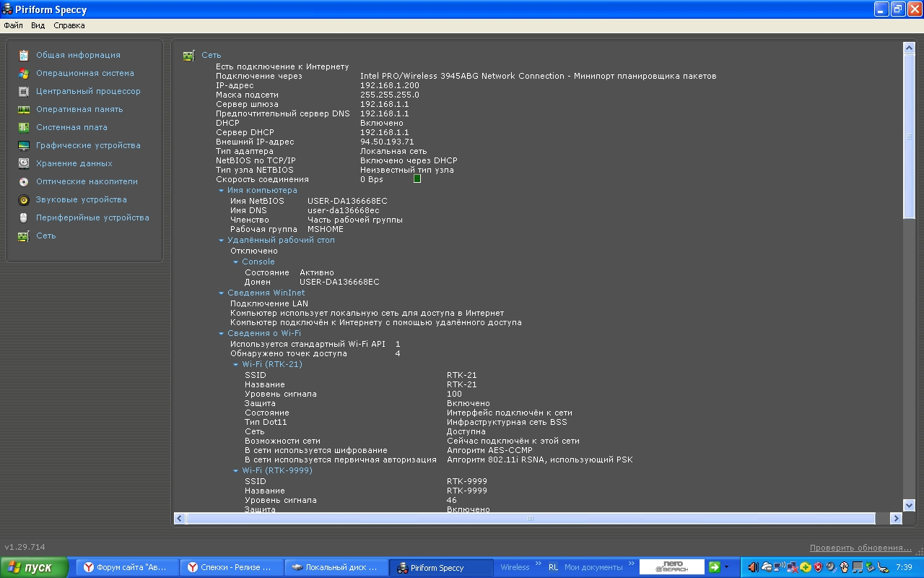Switch to Спекки - Релизе taskbar button
Image resolution: width=924 pixels, height=578 pixels.
(x=231, y=567)
